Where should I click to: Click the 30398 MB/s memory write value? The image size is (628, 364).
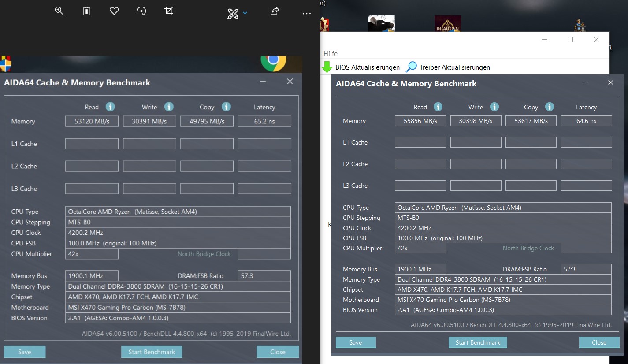(x=476, y=121)
